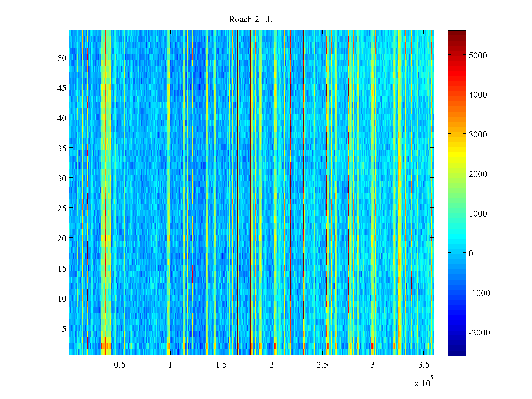Click the y-axis label 50

62,58
